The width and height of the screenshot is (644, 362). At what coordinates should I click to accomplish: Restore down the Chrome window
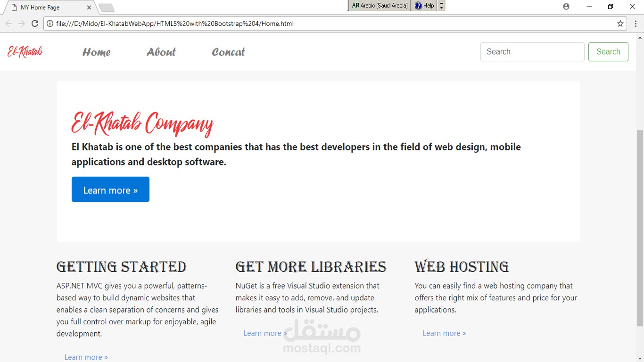tap(611, 7)
